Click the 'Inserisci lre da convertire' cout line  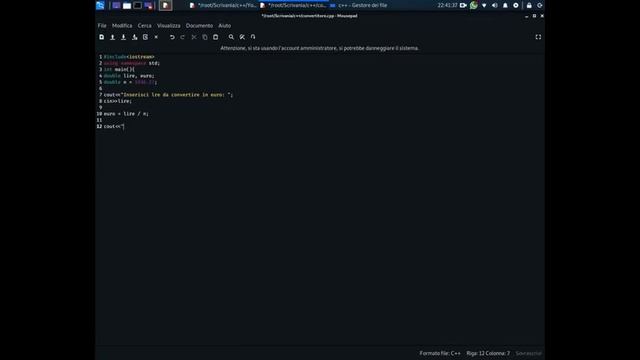pos(168,95)
